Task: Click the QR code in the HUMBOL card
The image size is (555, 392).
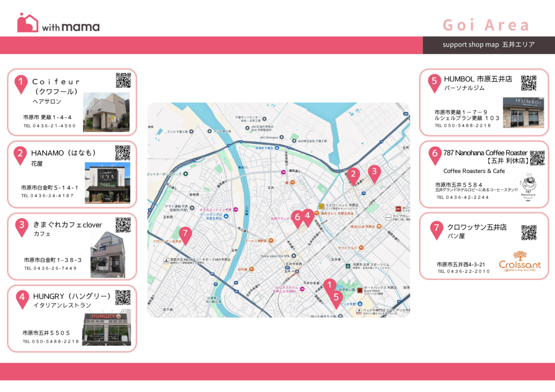Action: pos(529,83)
